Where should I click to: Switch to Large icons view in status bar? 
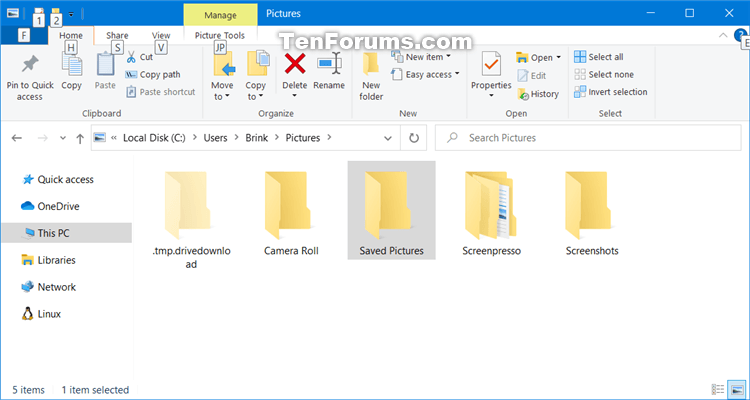click(x=737, y=389)
